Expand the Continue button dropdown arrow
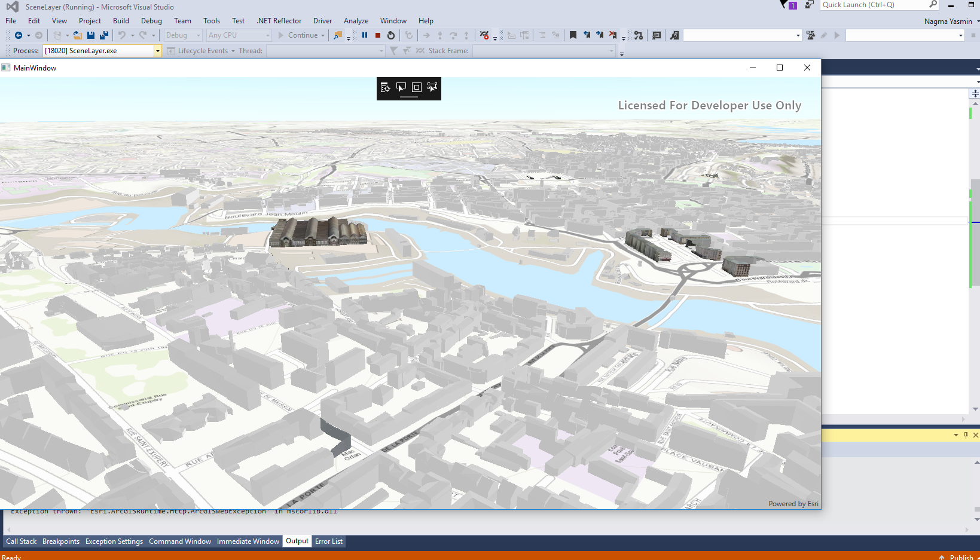This screenshot has height=560, width=980. (x=323, y=35)
